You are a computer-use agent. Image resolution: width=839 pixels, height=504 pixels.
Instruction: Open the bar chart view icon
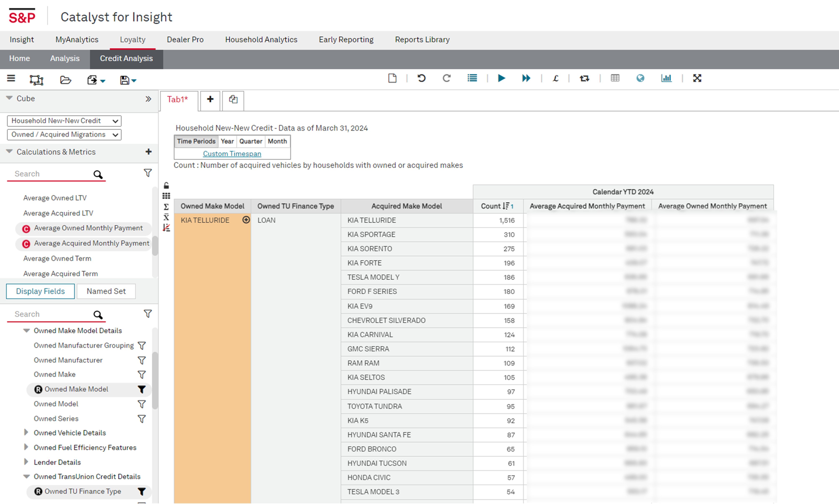point(666,78)
